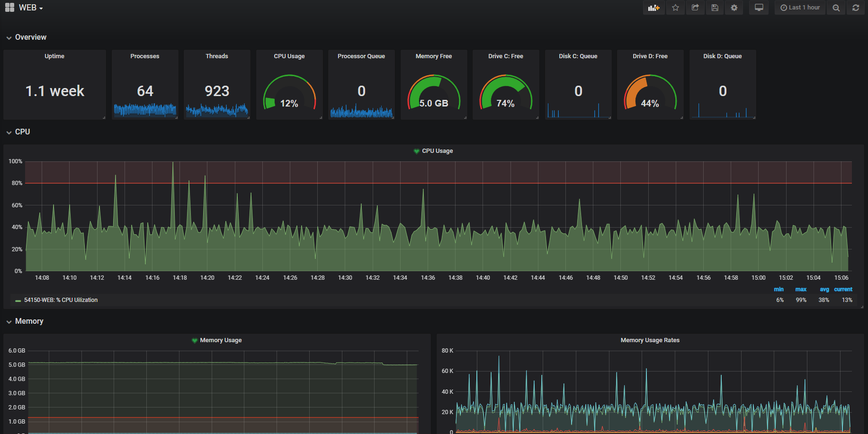Screen dimensions: 868x434
Task: Click the 14:36 time label on CPU graph
Action: coord(428,278)
